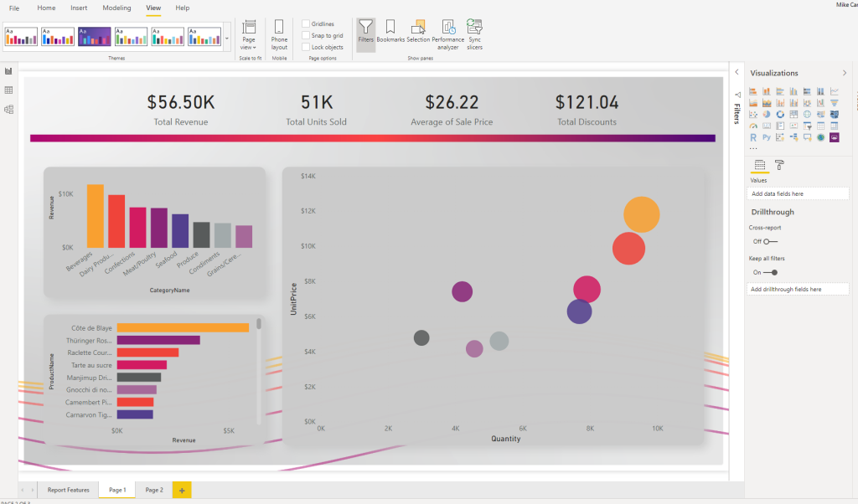Open the Insert ribbon tab
This screenshot has height=504, width=858.
(79, 8)
